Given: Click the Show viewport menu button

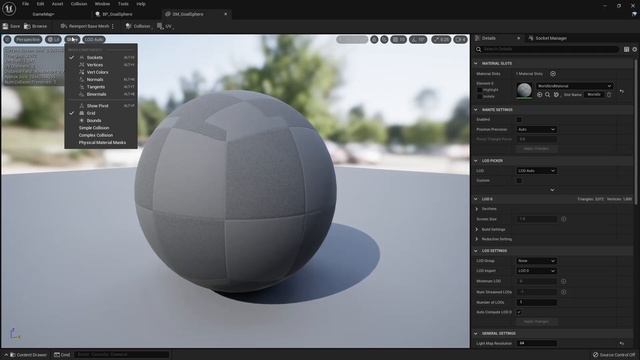Looking at the screenshot, I should pyautogui.click(x=72, y=40).
